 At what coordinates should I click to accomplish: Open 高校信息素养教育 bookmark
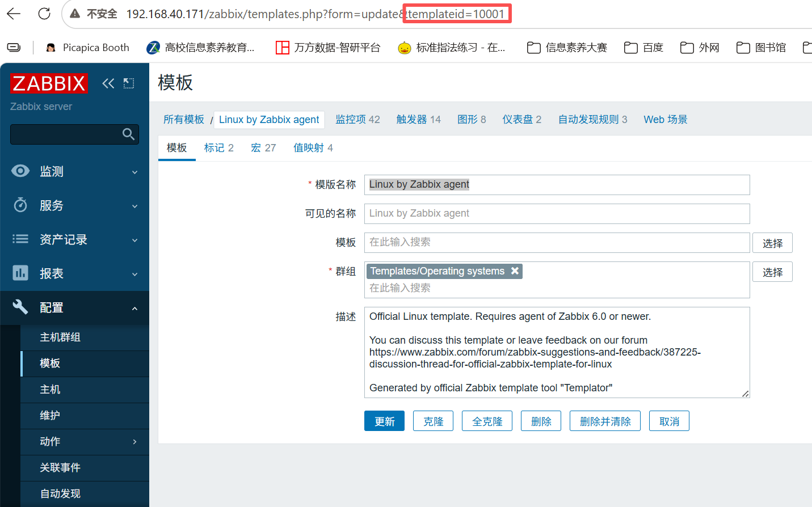(x=200, y=48)
